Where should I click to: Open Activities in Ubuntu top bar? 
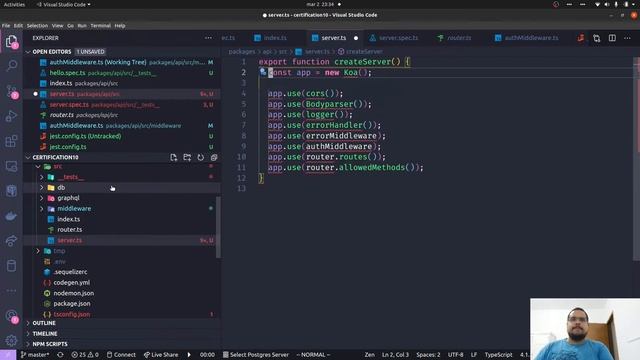point(14,4)
